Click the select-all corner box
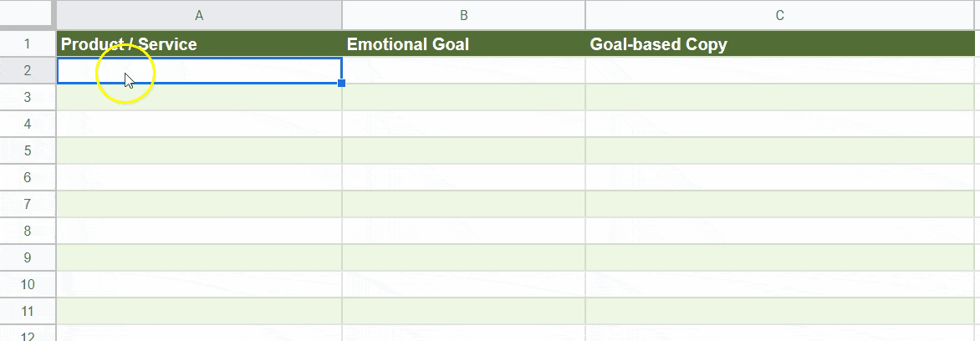Image resolution: width=980 pixels, height=341 pixels. point(26,13)
